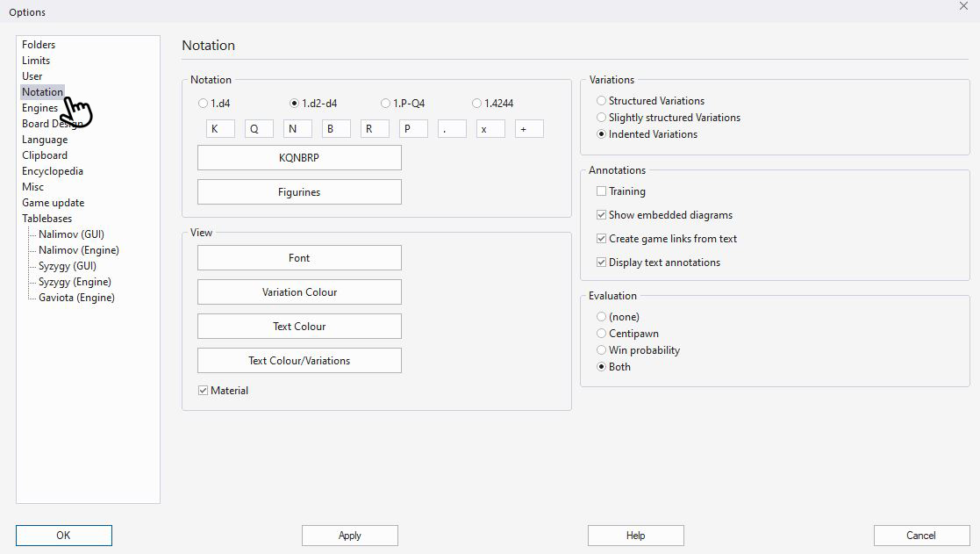Edit the check symbol + field
Image resolution: width=980 pixels, height=554 pixels.
pyautogui.click(x=529, y=129)
